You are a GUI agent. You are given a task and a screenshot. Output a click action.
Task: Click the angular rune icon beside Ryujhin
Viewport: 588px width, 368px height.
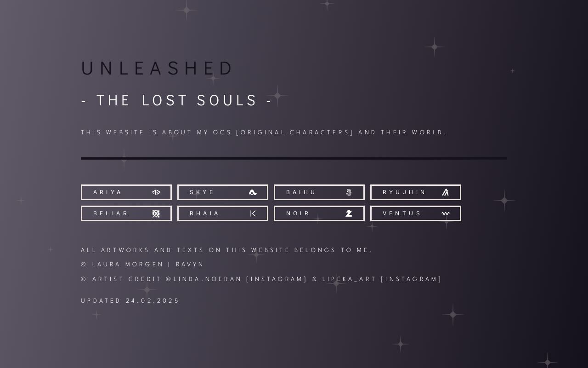(x=445, y=192)
